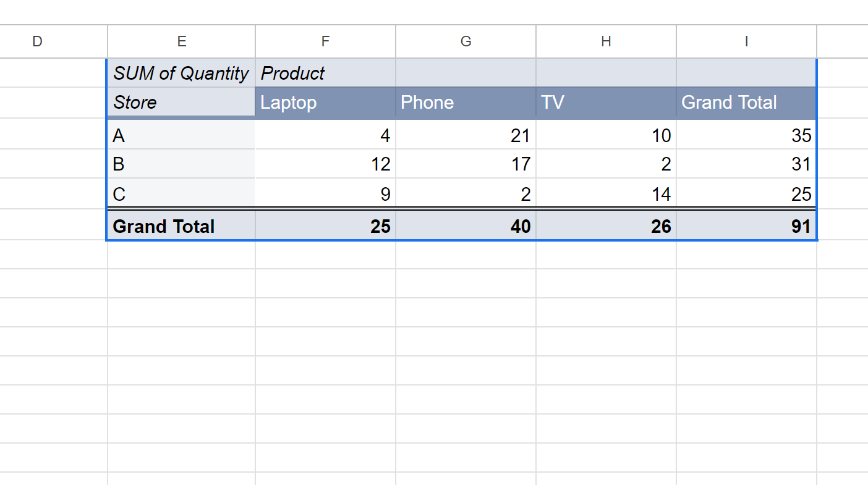
Task: Click the Grand Total column heading
Action: (x=746, y=103)
